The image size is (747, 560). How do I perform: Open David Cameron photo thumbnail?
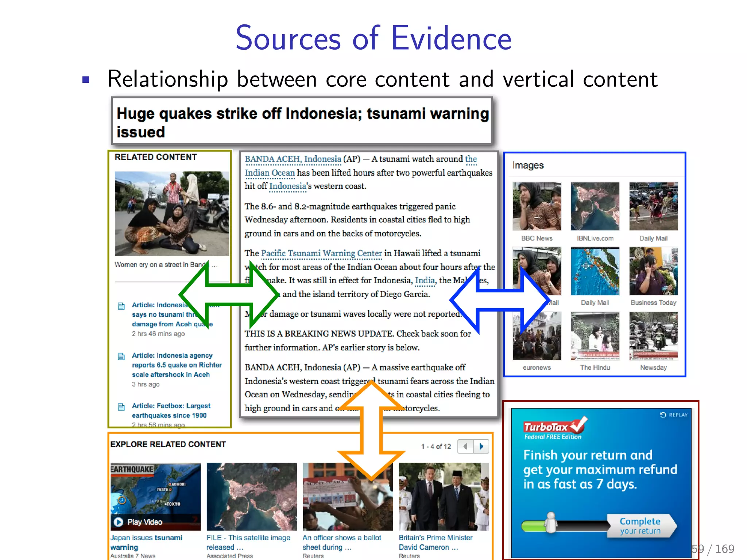pos(444,497)
